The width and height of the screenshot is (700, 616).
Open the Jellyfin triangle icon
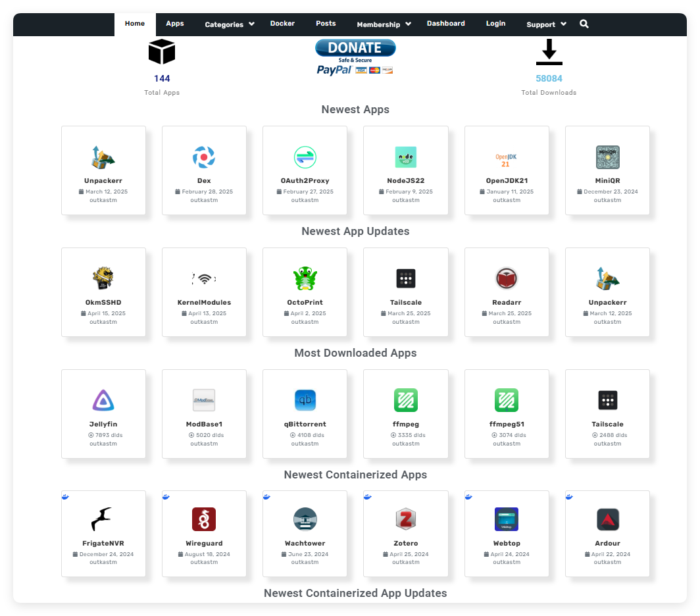point(103,400)
